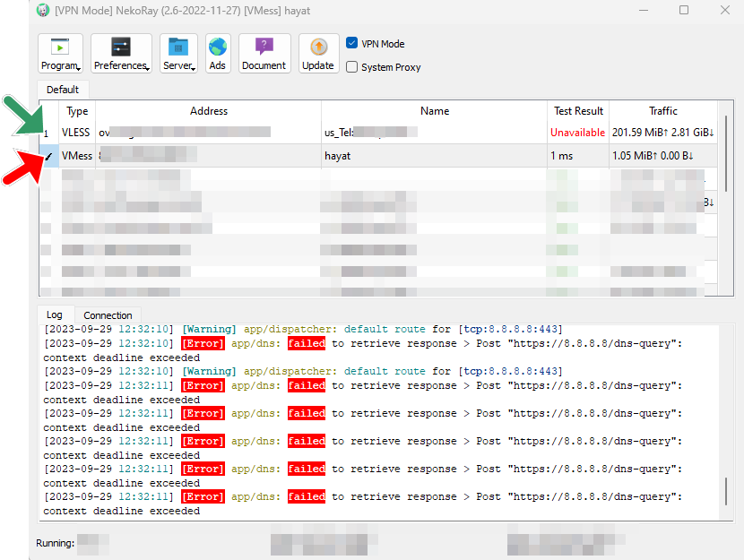Open the Preferences panel
This screenshot has height=560, width=744.
pyautogui.click(x=118, y=49)
